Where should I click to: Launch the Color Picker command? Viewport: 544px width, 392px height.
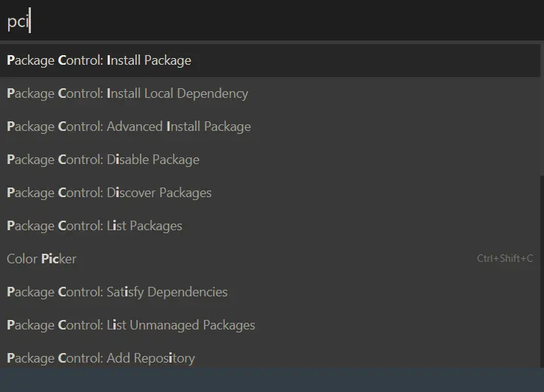pos(41,259)
